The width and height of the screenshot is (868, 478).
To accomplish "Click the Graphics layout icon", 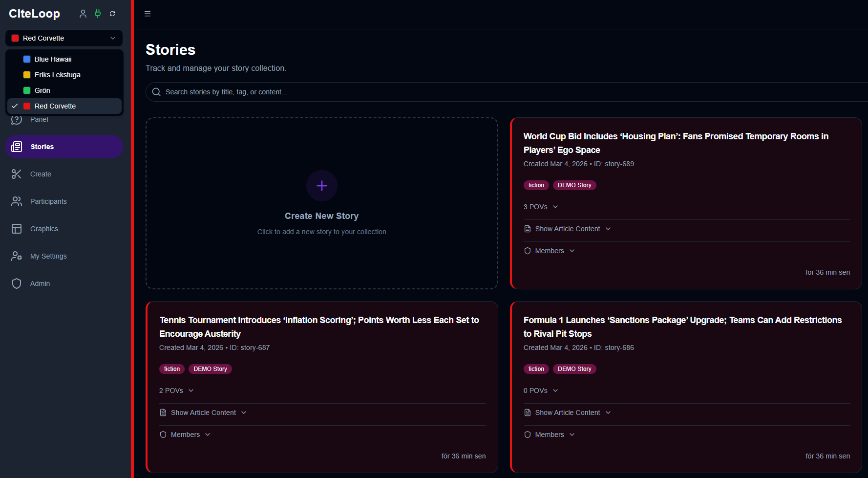I will pos(17,229).
